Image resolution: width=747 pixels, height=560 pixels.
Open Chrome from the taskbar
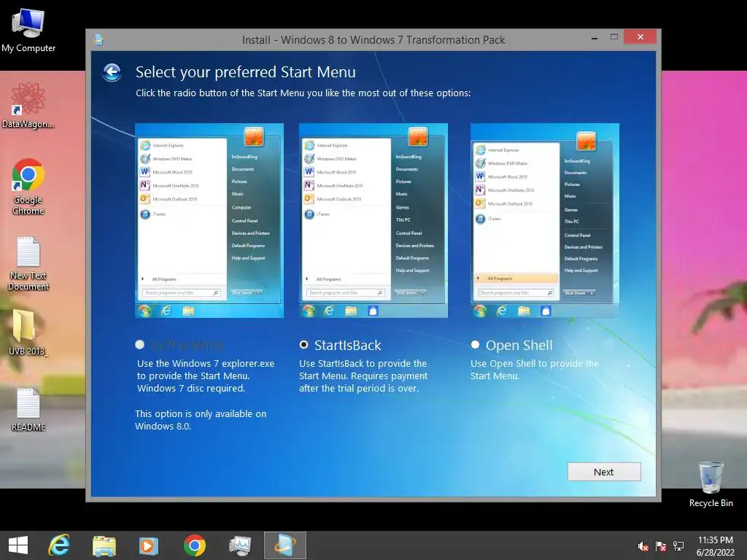(194, 545)
